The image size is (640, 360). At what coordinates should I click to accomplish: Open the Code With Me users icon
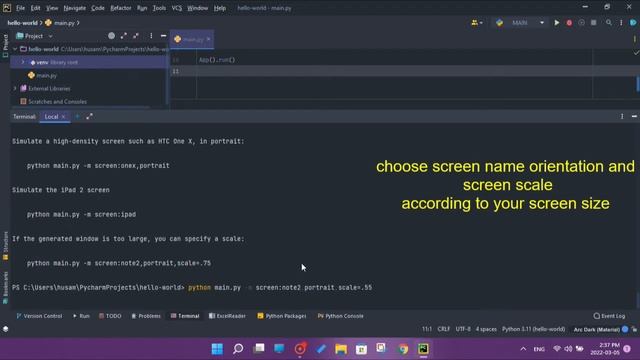(474, 23)
